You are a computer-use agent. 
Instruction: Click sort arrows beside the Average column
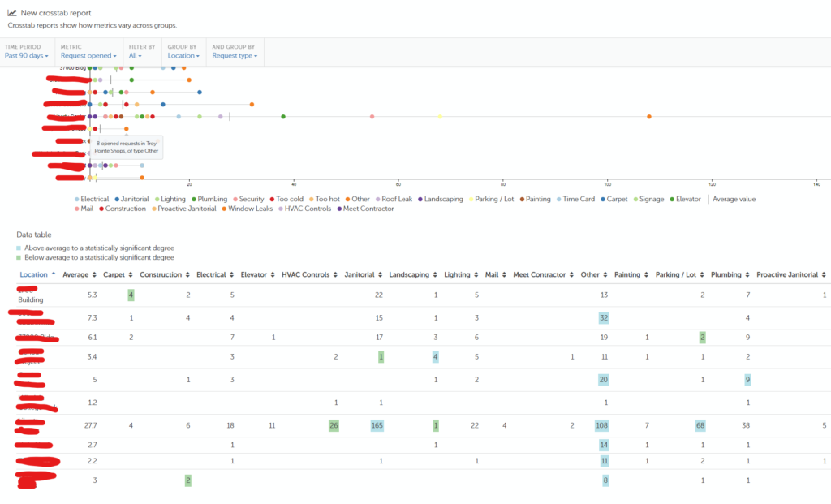pos(94,274)
